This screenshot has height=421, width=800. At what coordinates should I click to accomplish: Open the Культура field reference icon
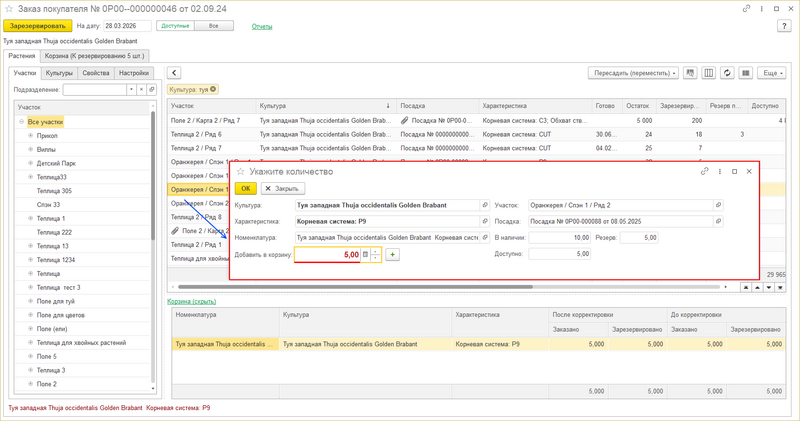(x=485, y=205)
